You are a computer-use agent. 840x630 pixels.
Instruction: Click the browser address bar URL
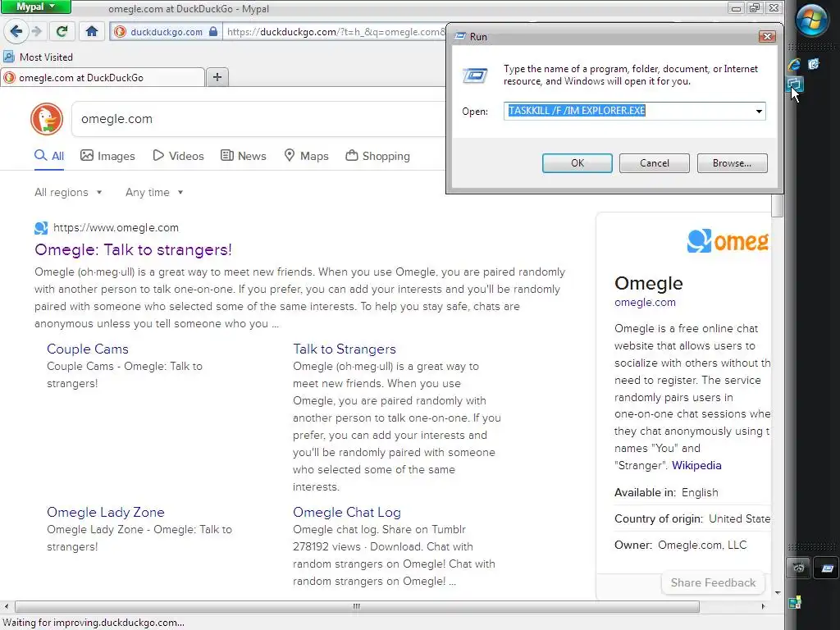[336, 32]
